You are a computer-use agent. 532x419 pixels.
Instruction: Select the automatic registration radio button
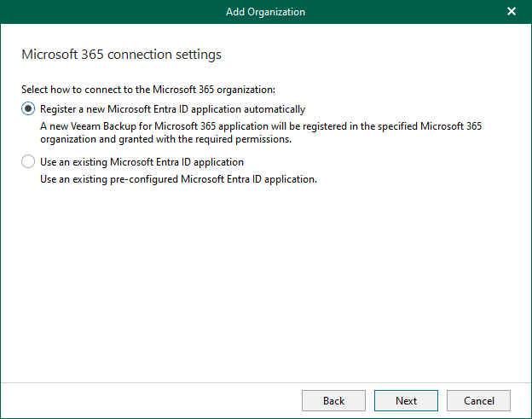(x=28, y=109)
